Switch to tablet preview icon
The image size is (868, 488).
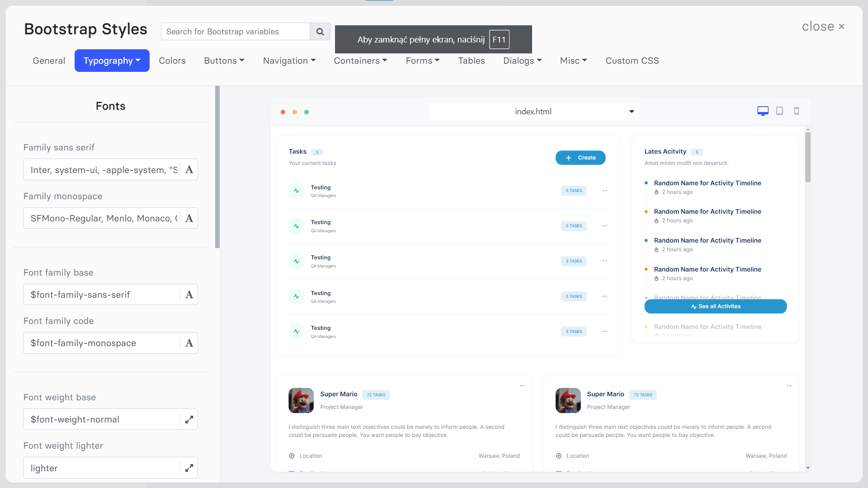pyautogui.click(x=779, y=111)
